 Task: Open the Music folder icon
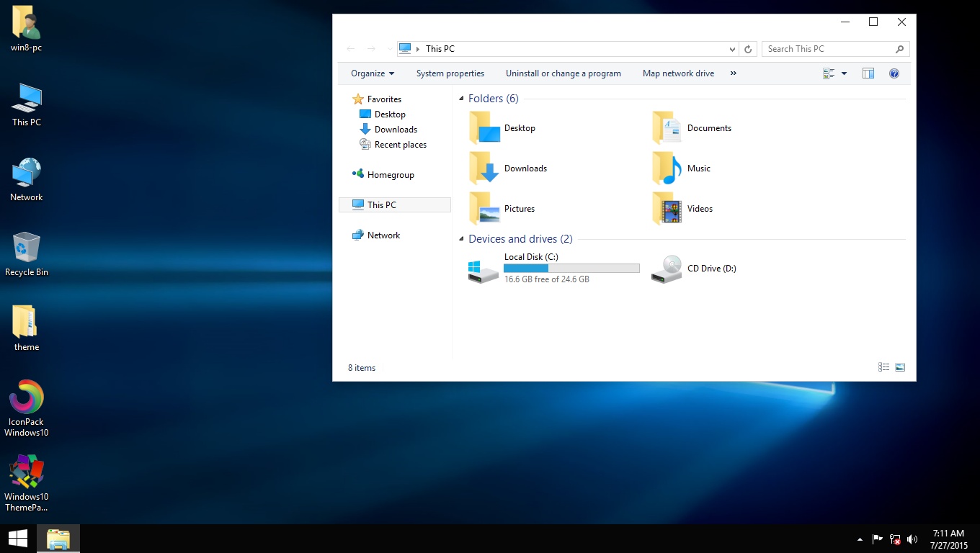667,168
